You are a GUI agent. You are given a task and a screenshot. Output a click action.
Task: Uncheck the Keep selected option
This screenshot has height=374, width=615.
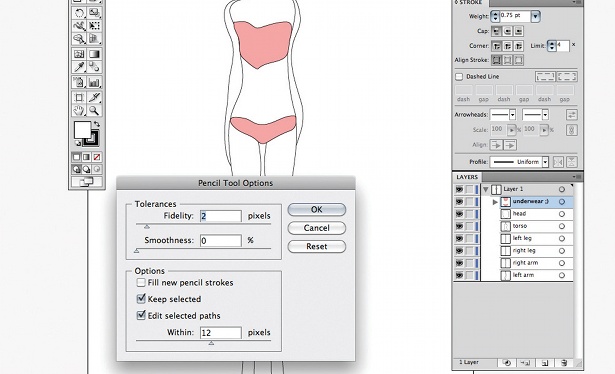(x=141, y=299)
